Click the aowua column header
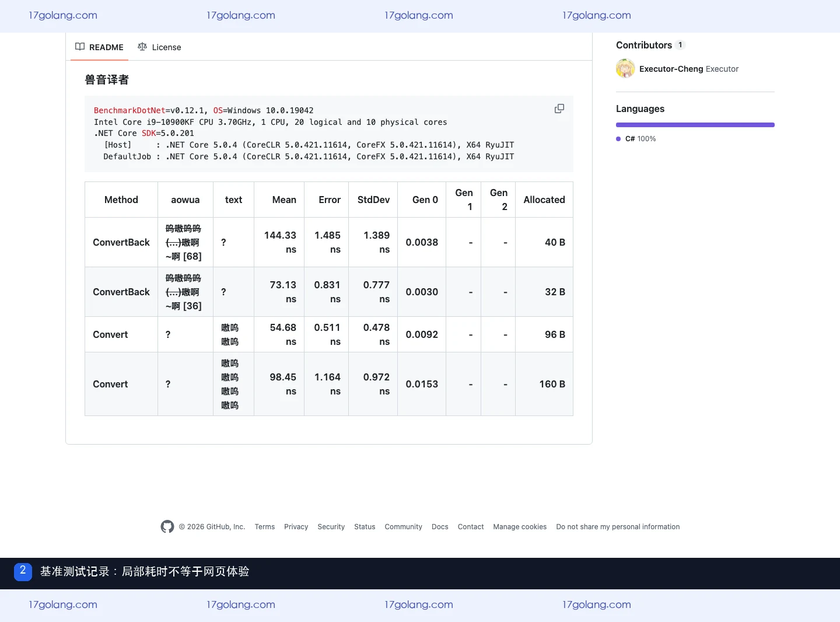The image size is (840, 622). pyautogui.click(x=185, y=200)
